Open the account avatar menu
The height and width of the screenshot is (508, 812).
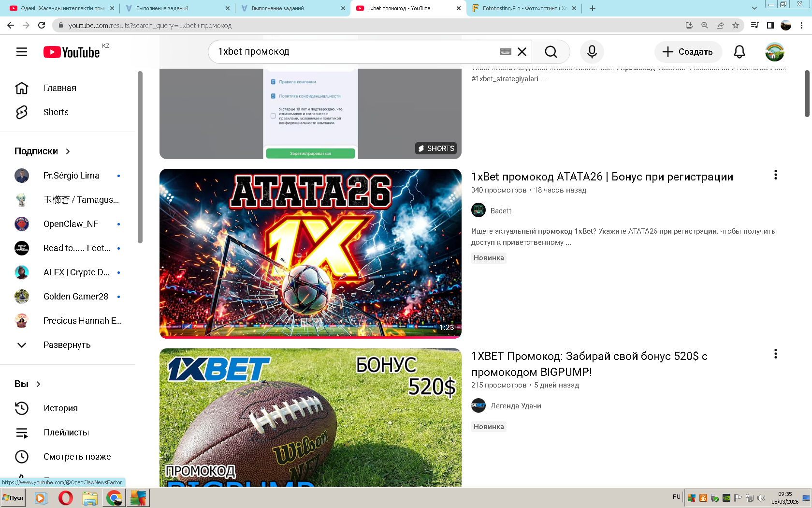point(775,52)
